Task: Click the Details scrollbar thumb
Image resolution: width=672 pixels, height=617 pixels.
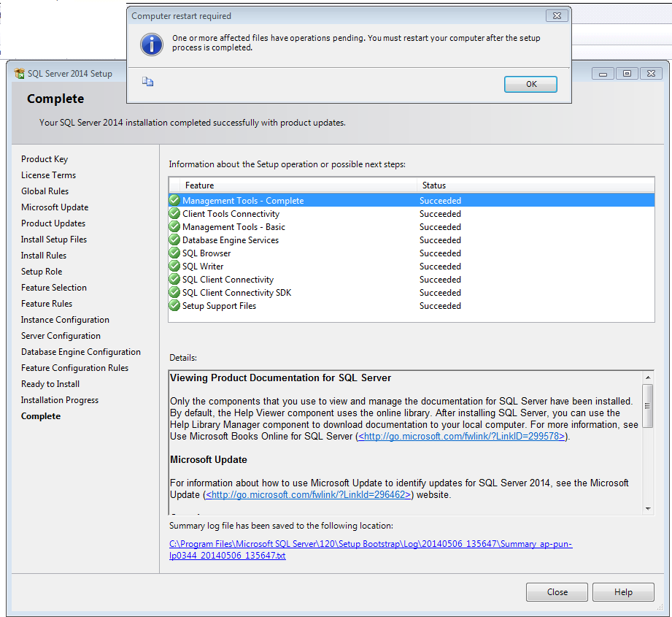Action: pos(648,406)
